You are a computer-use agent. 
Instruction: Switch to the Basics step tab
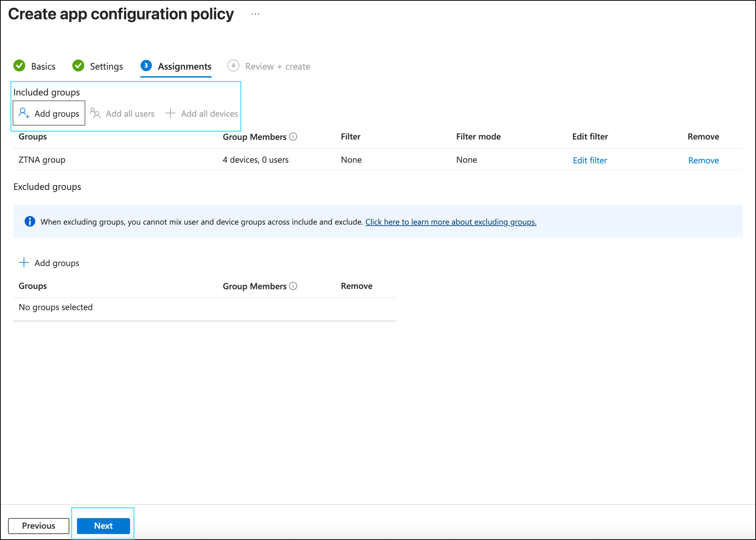(43, 67)
